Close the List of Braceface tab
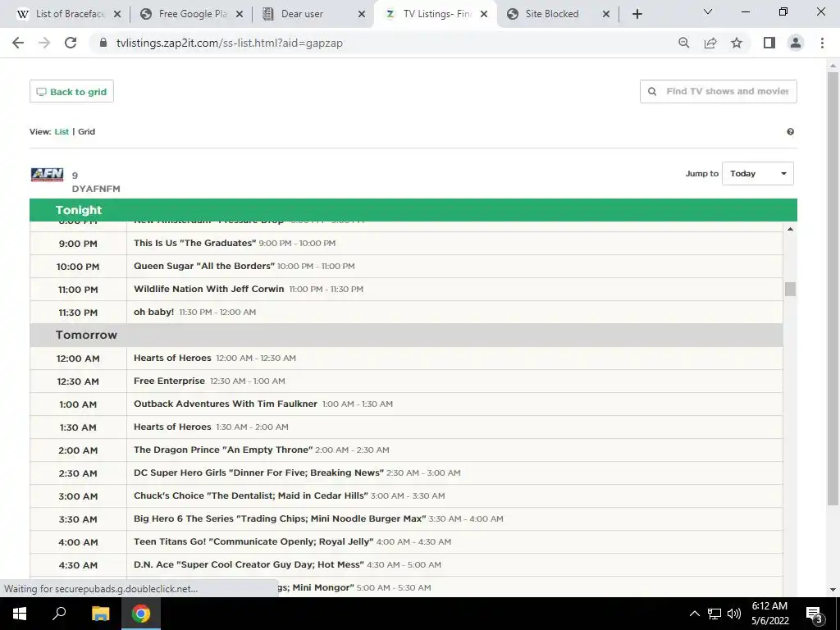This screenshot has height=630, width=840. pyautogui.click(x=117, y=14)
